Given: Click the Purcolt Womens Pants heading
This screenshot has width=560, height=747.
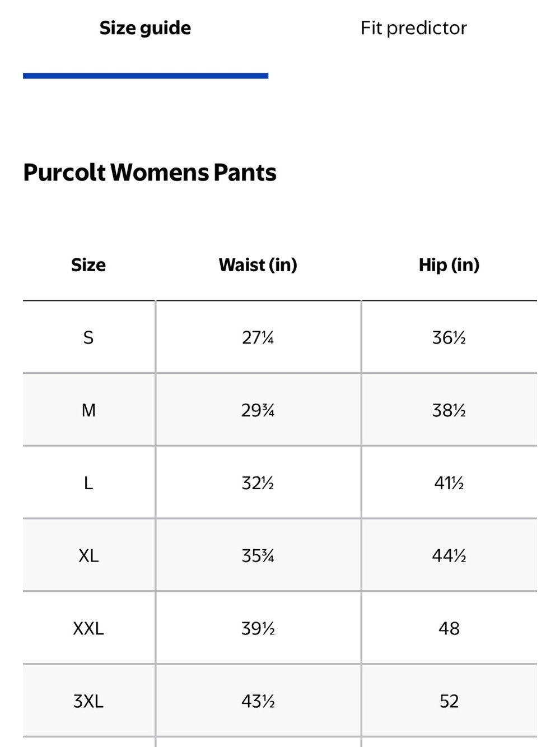Looking at the screenshot, I should (x=150, y=172).
